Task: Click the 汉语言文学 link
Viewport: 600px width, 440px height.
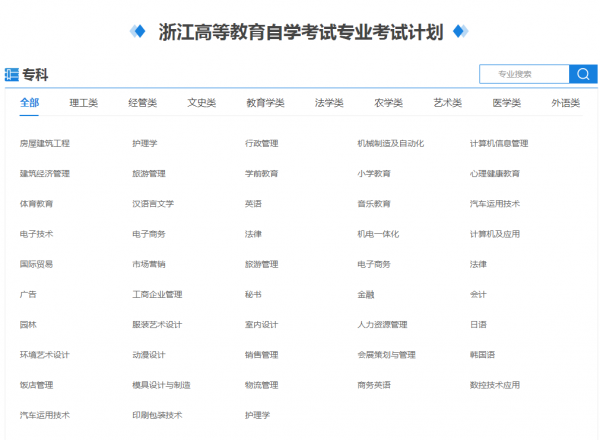Action: click(153, 204)
